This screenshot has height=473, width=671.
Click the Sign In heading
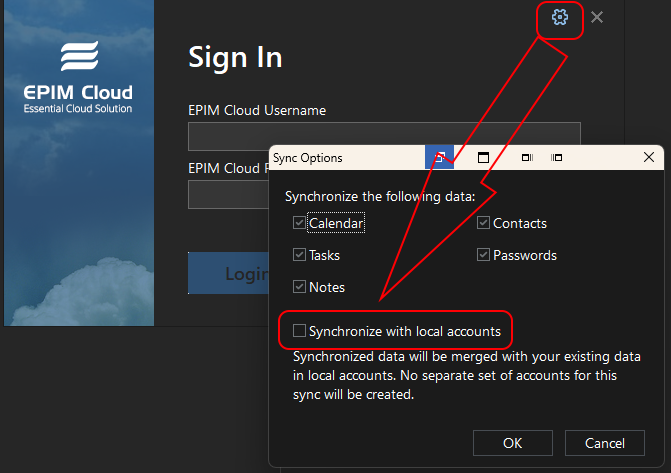[235, 57]
